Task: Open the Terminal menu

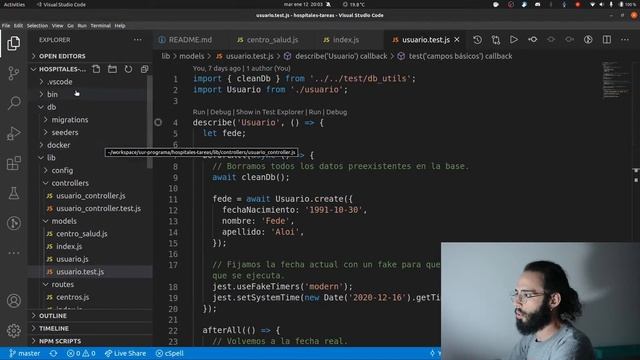Action: 100,25
